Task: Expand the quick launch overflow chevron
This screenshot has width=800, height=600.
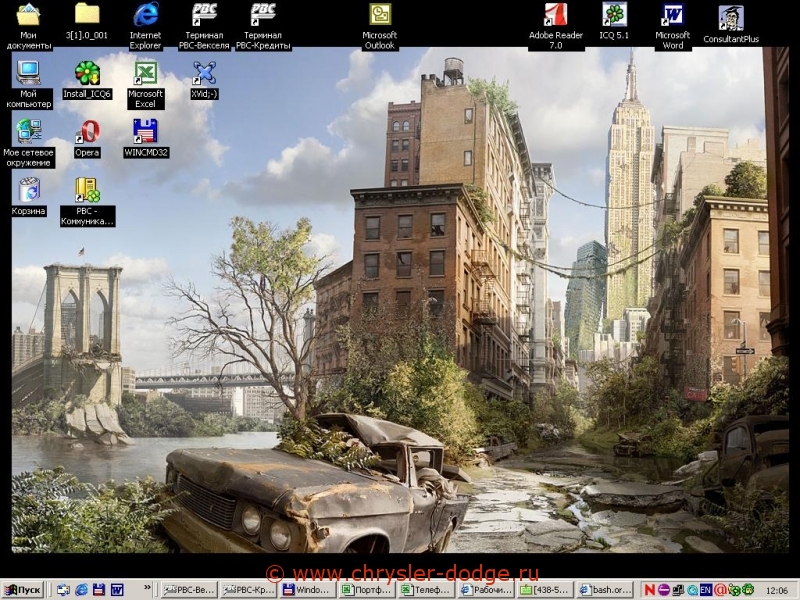Action: (x=147, y=588)
